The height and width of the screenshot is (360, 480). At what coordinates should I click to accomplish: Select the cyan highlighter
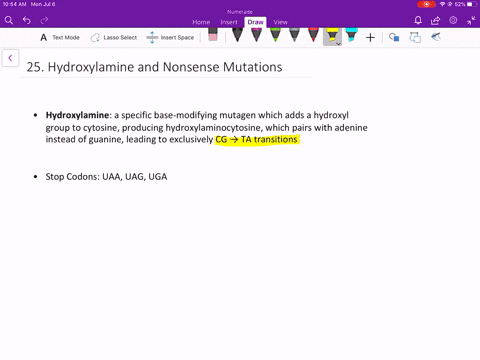[x=351, y=35]
